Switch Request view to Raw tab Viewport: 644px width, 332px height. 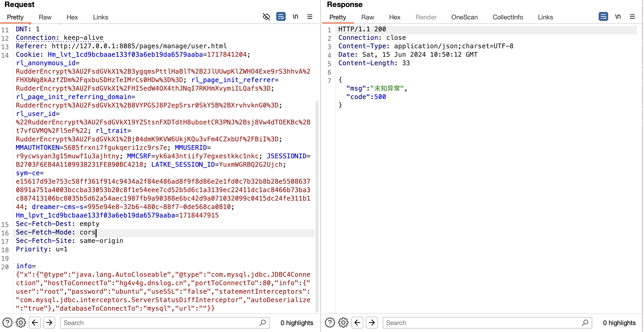(45, 17)
